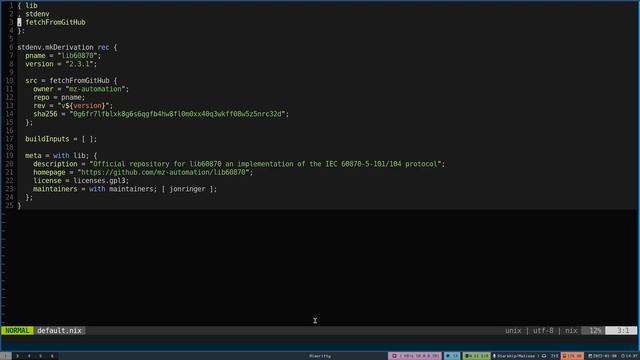Open the green usage module in the bar

tap(476, 356)
